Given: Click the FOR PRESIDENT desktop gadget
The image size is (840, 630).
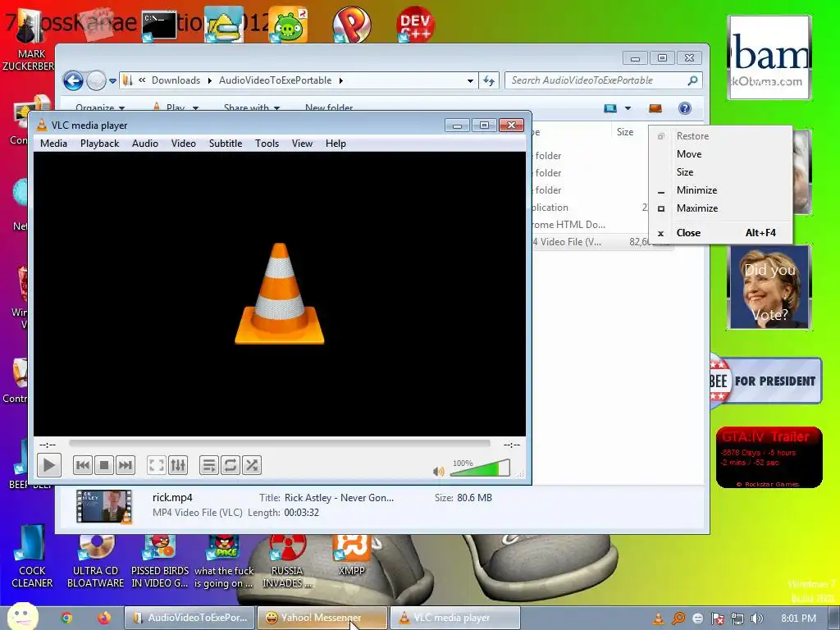Looking at the screenshot, I should coord(765,381).
